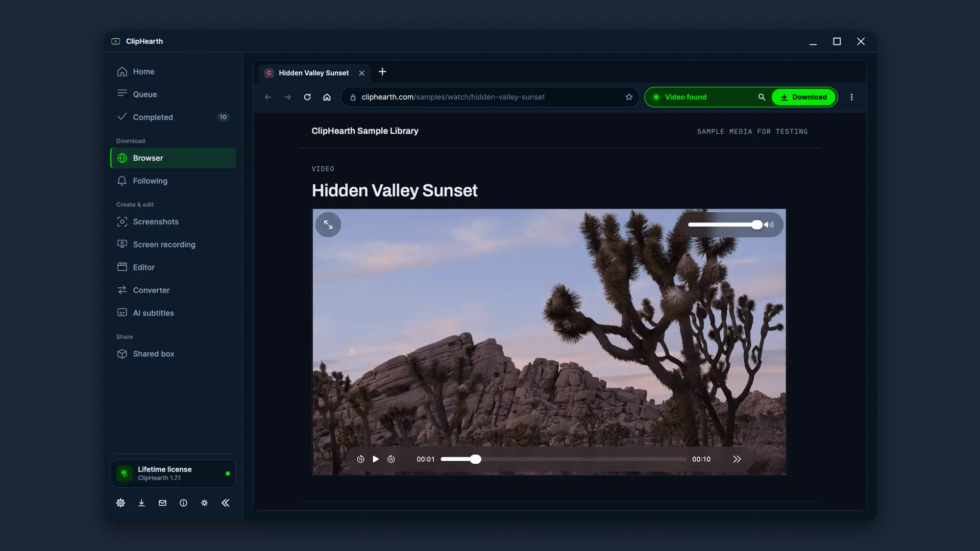Mute the video via speaker icon
This screenshot has height=551, width=980.
769,224
